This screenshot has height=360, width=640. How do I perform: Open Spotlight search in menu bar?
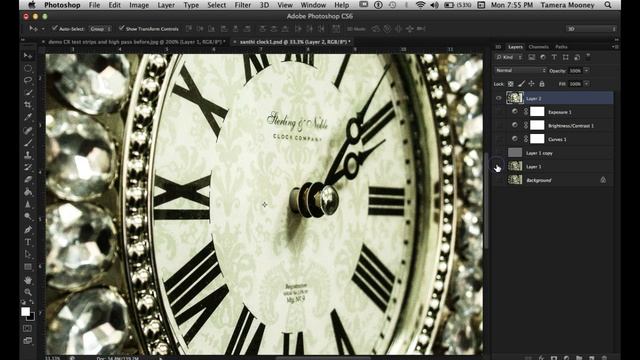pyautogui.click(x=608, y=5)
